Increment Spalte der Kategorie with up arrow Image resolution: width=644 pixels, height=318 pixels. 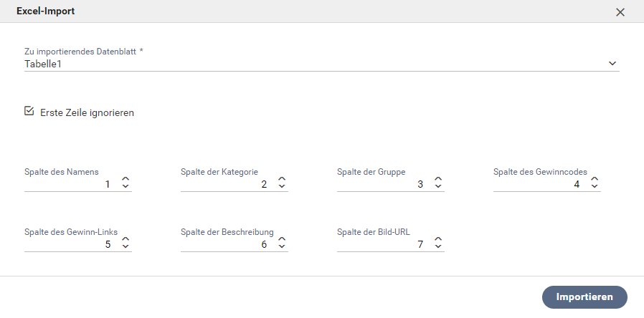point(282,180)
